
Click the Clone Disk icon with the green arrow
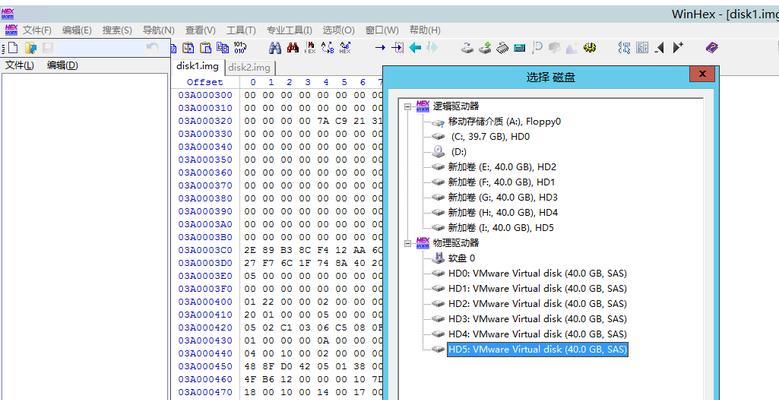[485, 48]
